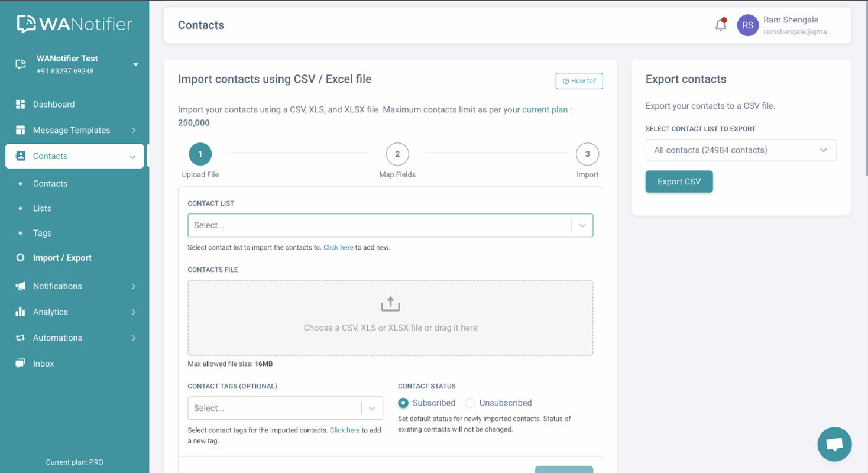The image size is (868, 473).
Task: Select the Automations sidebar icon
Action: [x=21, y=338]
